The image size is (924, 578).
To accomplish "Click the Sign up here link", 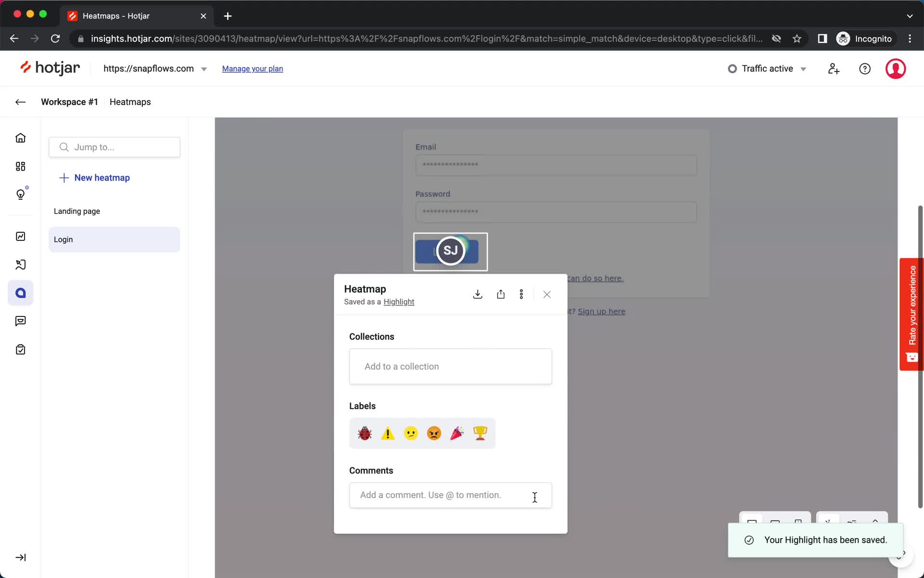I will click(x=601, y=311).
